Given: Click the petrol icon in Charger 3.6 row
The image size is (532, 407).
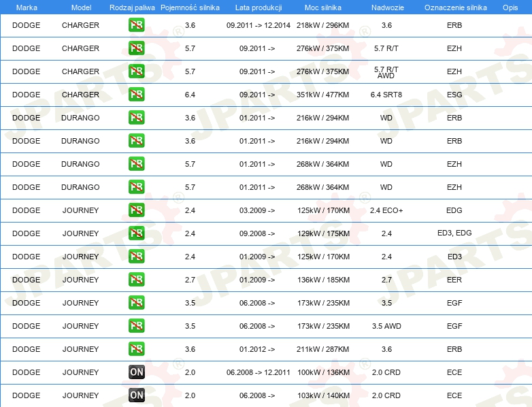Looking at the screenshot, I should point(136,25).
